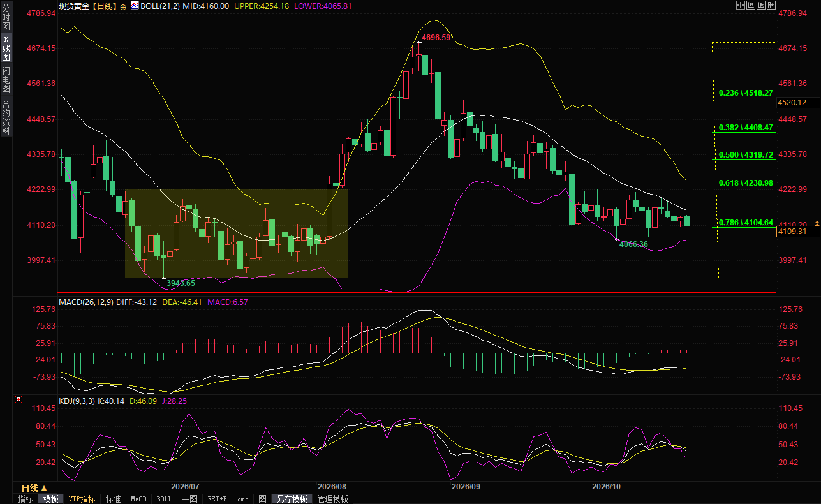Click the red sun icon above the KDJ label
The width and height of the screenshot is (821, 504).
point(18,401)
